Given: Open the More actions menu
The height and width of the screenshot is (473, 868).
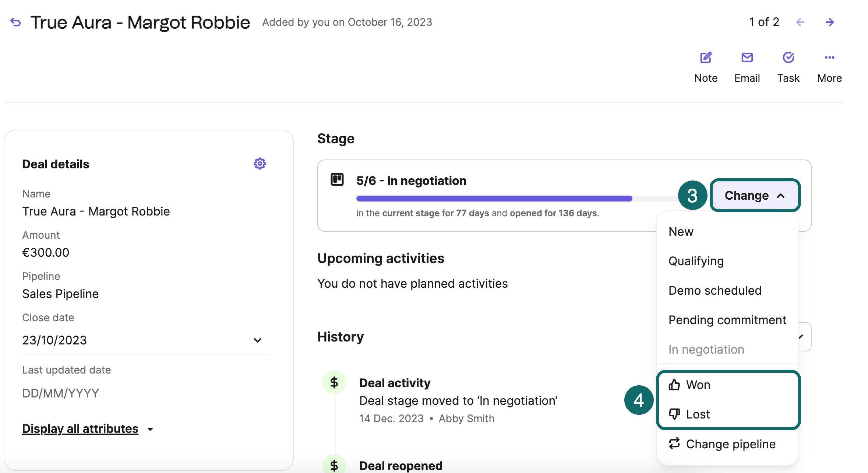Looking at the screenshot, I should coord(829,67).
